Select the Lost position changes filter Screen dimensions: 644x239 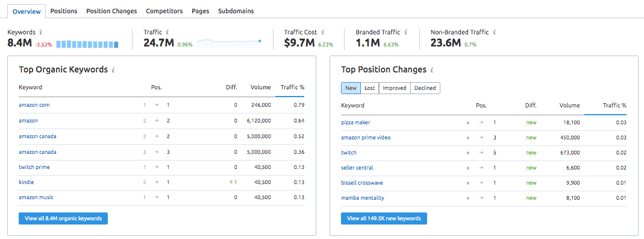[370, 88]
